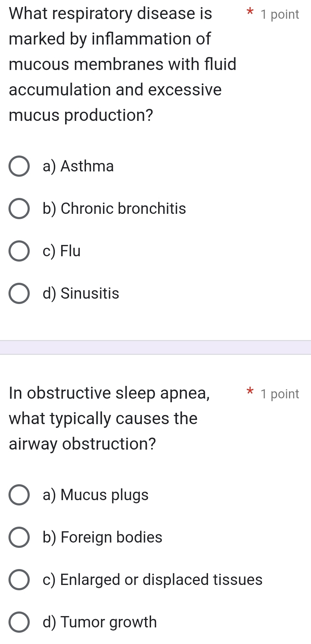
Task: Click the 'd) Tumor growth' answer text
Action: pyautogui.click(x=100, y=622)
